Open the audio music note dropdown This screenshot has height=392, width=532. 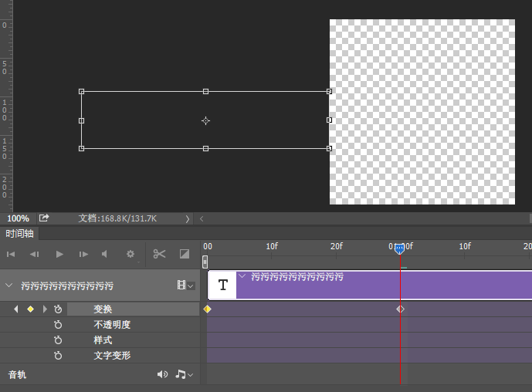(x=184, y=374)
